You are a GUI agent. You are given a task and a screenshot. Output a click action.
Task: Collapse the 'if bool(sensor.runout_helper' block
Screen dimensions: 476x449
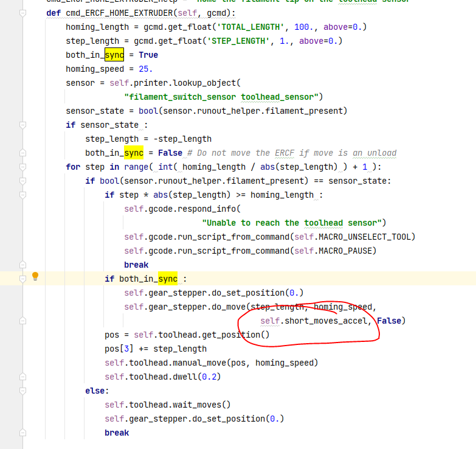(22, 181)
